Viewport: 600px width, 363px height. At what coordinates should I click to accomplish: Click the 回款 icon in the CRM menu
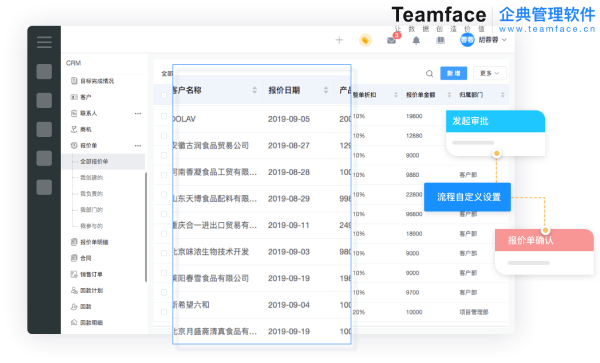(74, 306)
